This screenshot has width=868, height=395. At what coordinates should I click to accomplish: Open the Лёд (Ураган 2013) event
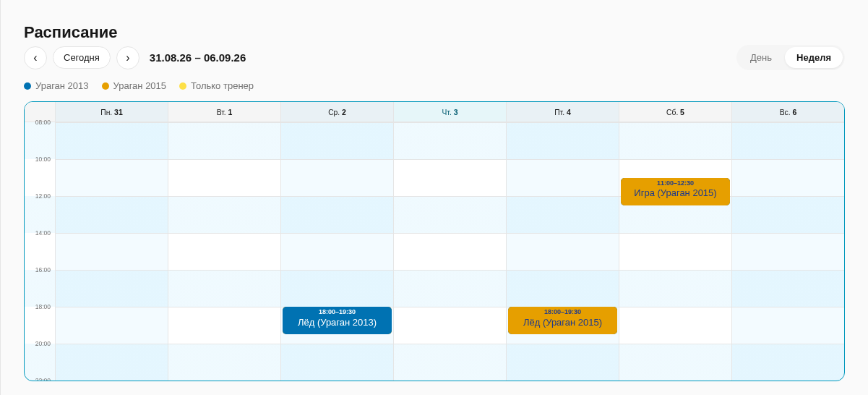337,320
